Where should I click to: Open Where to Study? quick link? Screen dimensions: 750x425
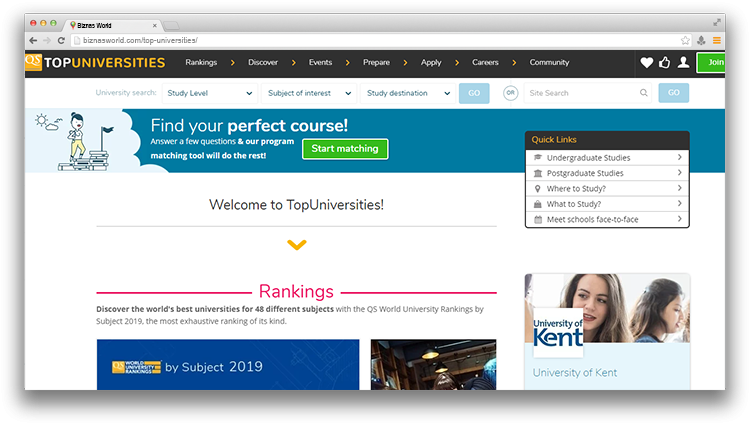click(607, 189)
